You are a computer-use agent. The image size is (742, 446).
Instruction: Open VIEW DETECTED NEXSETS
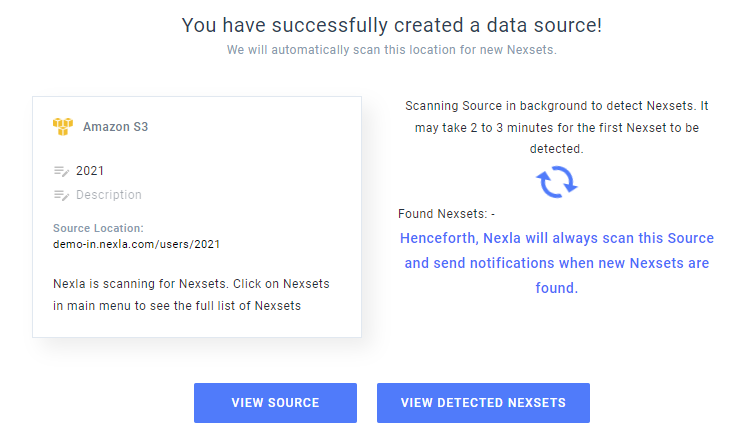coord(483,402)
